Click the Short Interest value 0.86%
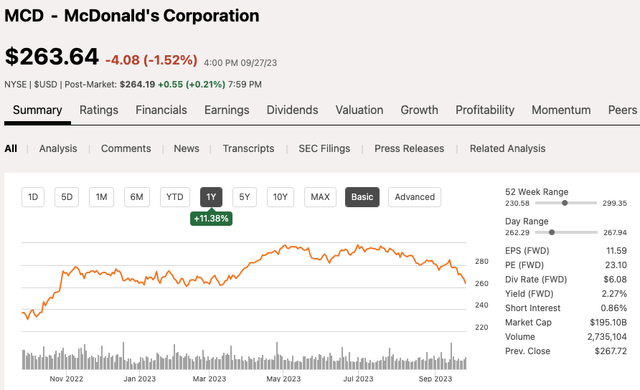Screen dimensions: 640x390 point(614,308)
